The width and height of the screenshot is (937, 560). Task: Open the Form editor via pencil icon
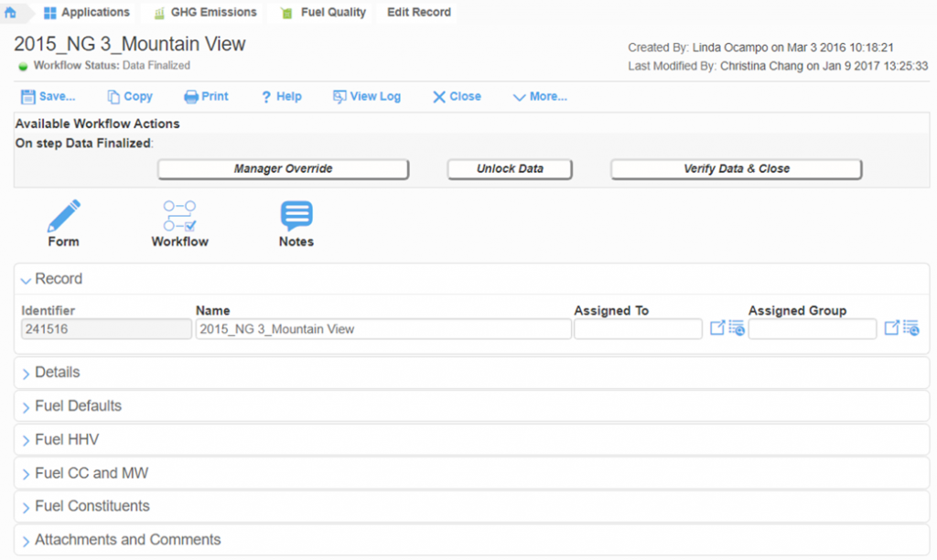tap(62, 218)
